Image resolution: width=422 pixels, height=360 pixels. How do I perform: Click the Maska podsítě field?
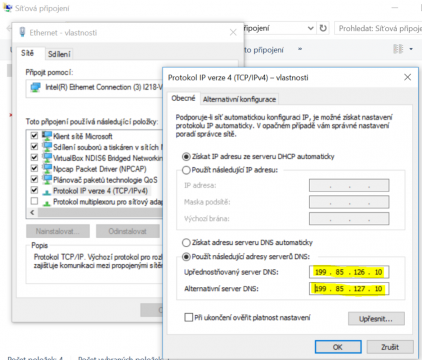(349, 202)
